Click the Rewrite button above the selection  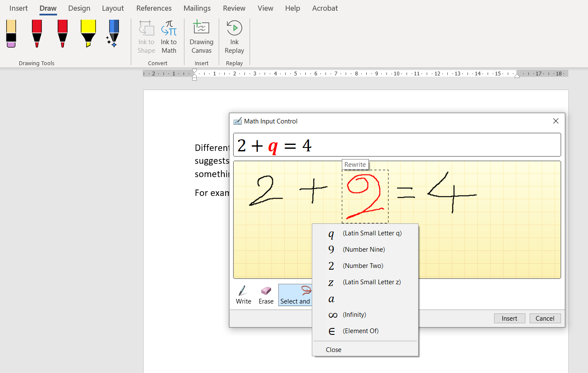pos(355,164)
